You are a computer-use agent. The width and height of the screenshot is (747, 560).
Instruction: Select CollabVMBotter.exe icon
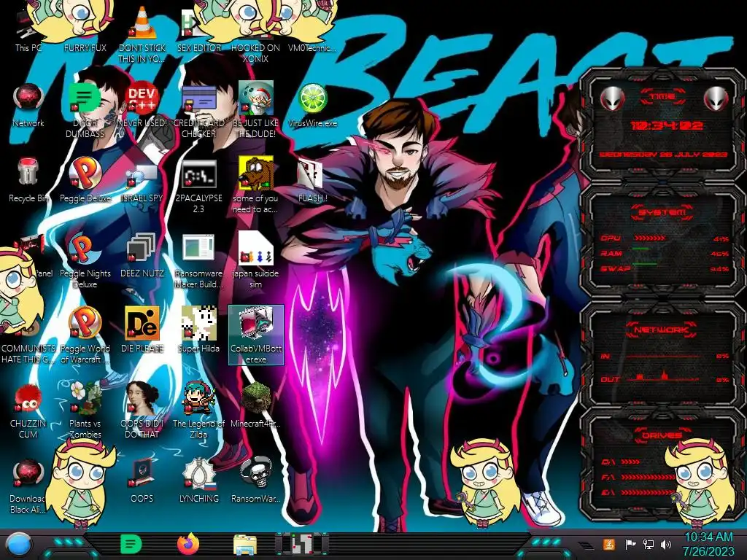[x=256, y=335]
